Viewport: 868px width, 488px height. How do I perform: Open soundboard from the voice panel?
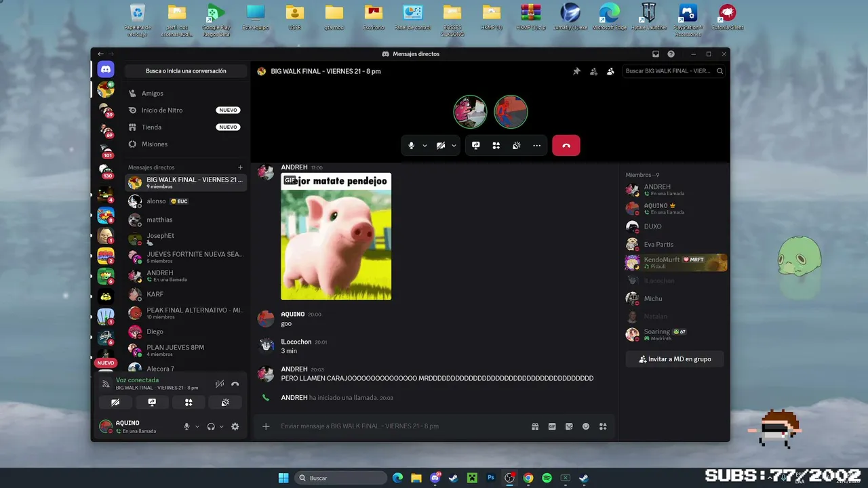pos(225,402)
